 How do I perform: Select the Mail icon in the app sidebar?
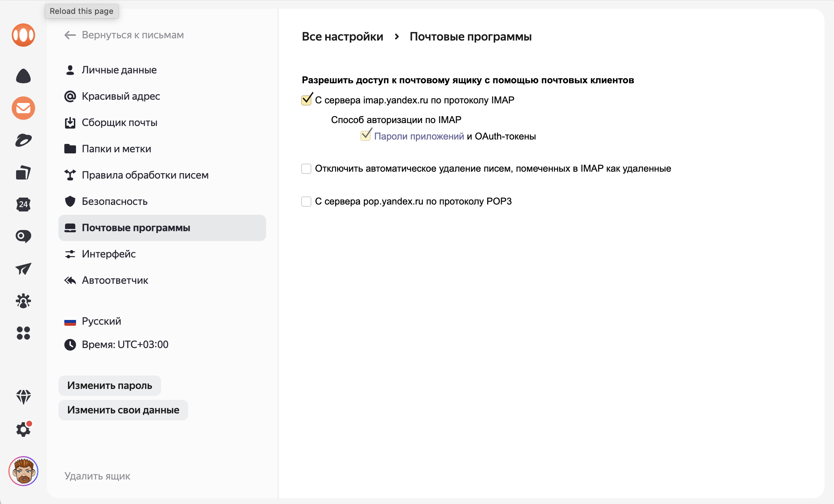pyautogui.click(x=23, y=108)
